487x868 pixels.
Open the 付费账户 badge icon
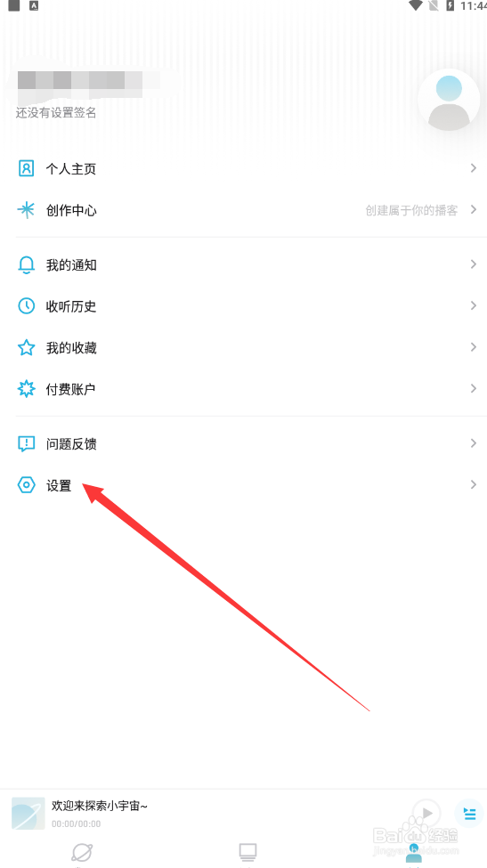[26, 389]
